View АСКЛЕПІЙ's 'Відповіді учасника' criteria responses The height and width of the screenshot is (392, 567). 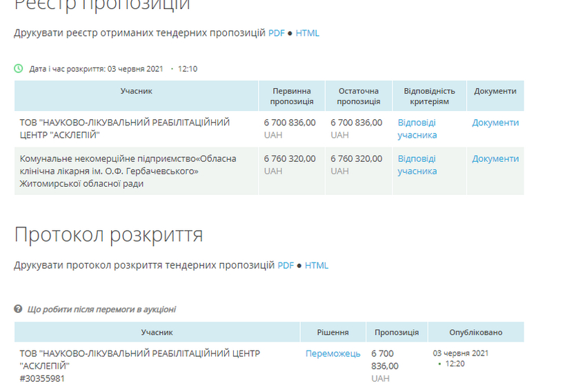(x=417, y=129)
